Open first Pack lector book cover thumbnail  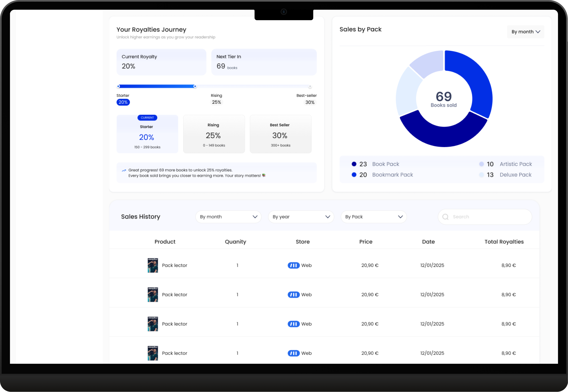(153, 265)
